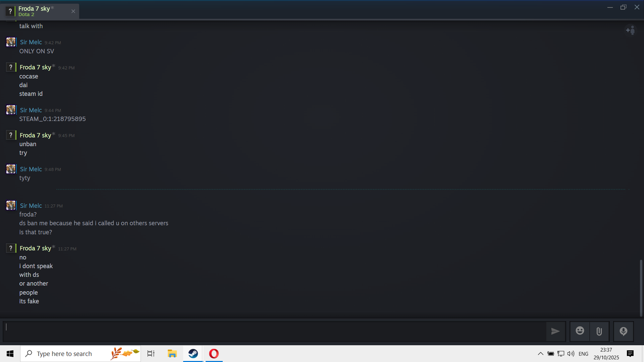
Task: Open the Windows Start menu
Action: click(10, 353)
